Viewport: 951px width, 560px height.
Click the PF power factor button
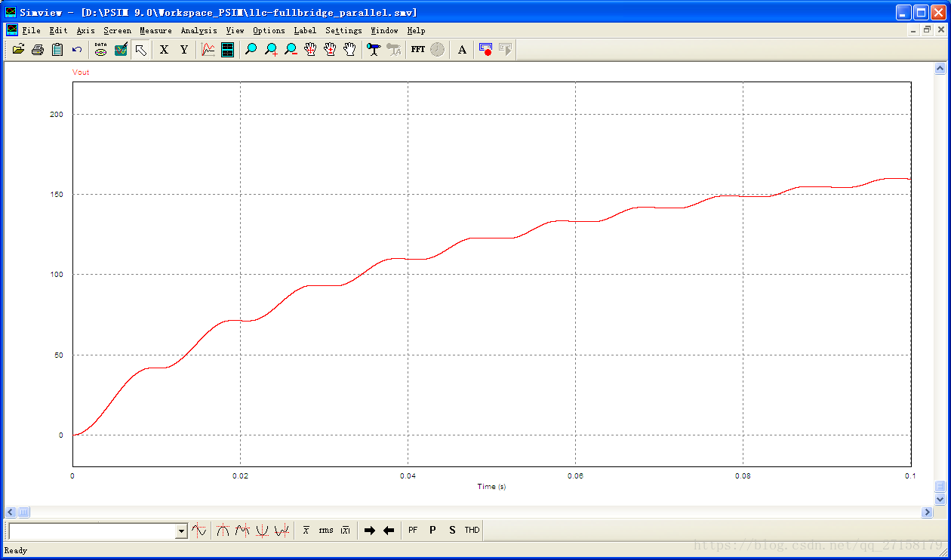pyautogui.click(x=413, y=531)
